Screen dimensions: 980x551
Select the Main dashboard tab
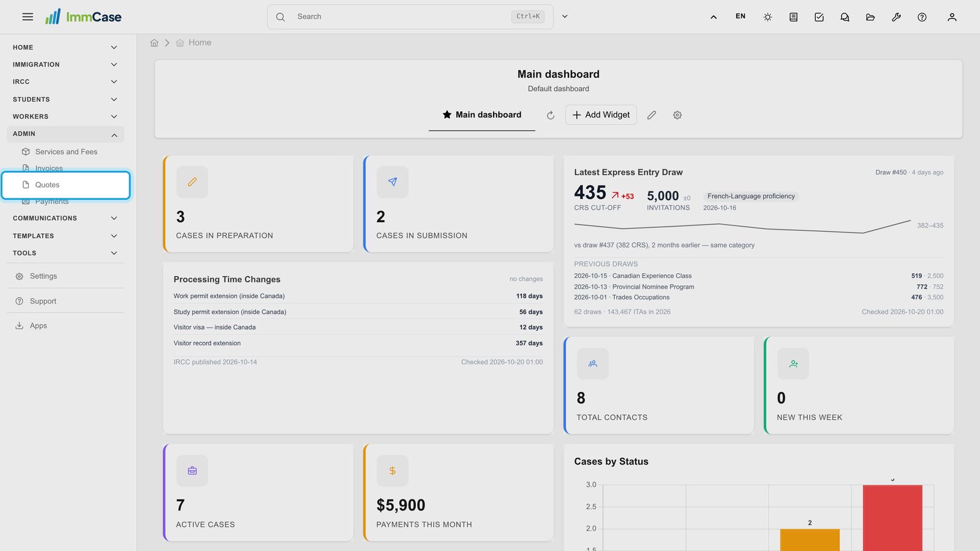point(482,115)
